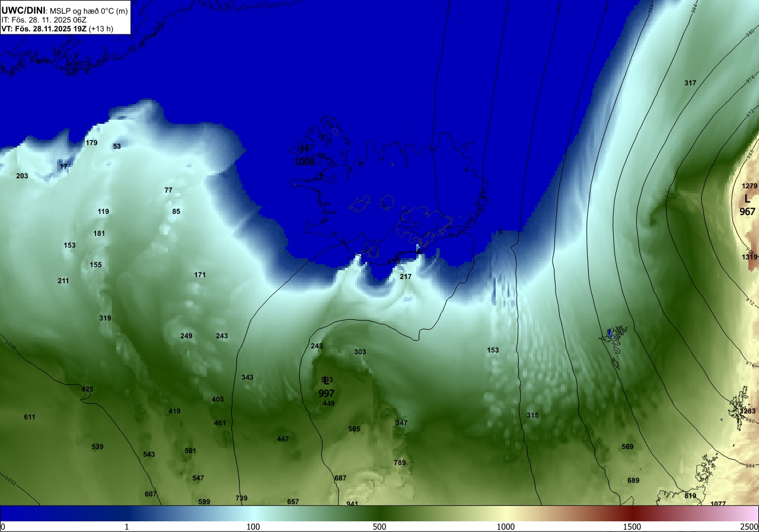Select the height value 1279
Viewport: 759px width, 532px height.
750,186
